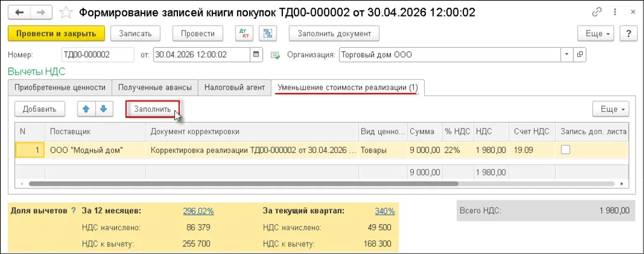Save document with Записать button

(135, 34)
